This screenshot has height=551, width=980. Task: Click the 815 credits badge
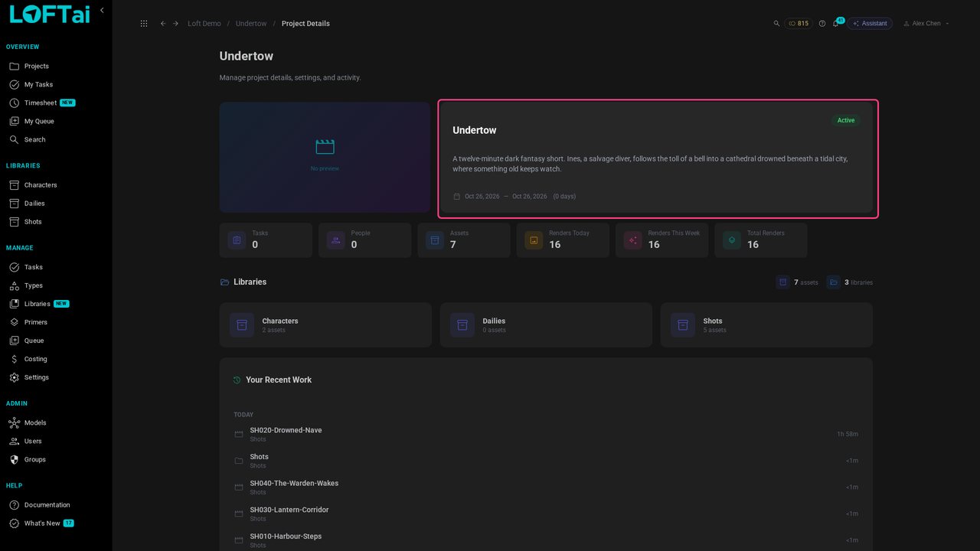(799, 24)
